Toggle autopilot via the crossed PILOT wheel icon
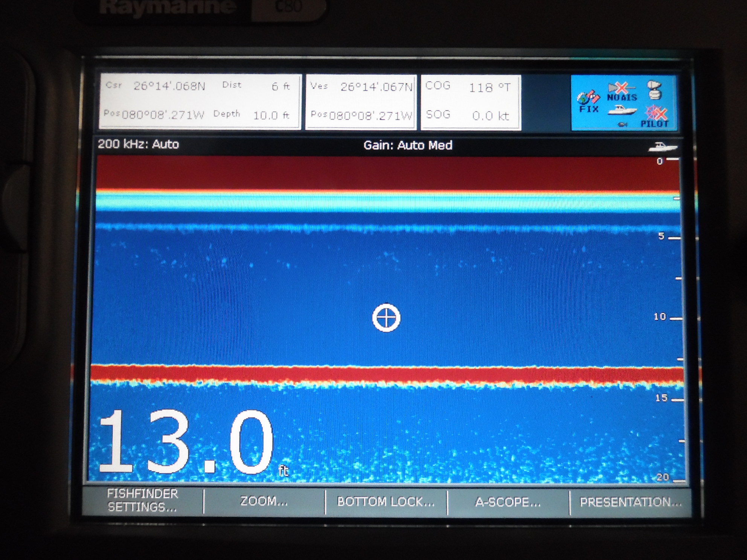The image size is (747, 560). pos(656,113)
